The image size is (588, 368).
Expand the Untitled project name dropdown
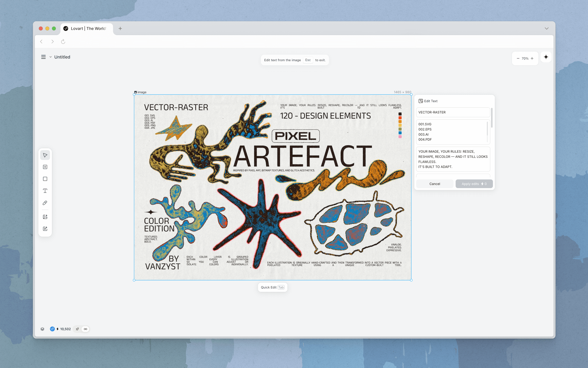[51, 57]
